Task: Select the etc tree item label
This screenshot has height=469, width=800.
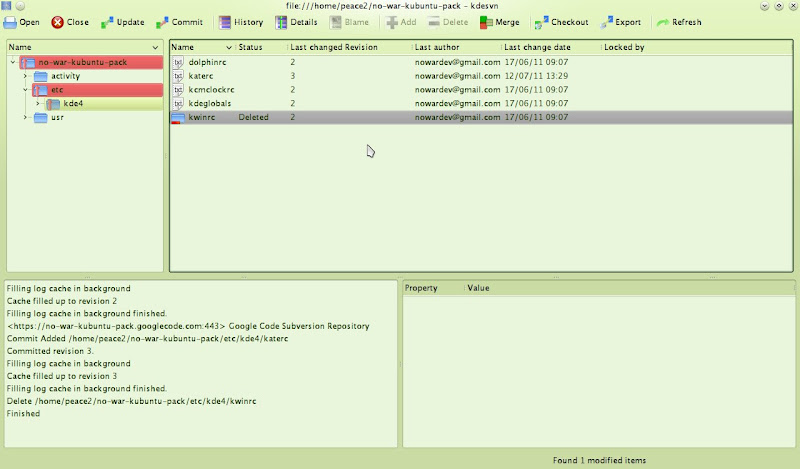Action: point(57,90)
